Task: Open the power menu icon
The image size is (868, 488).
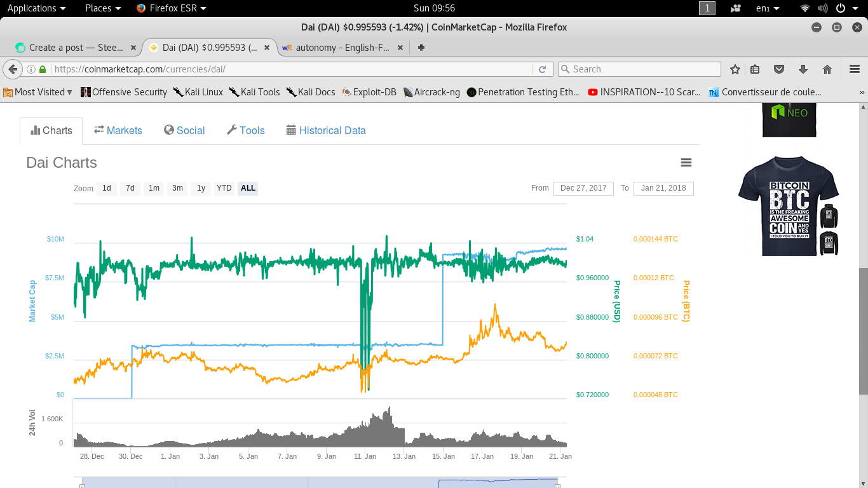Action: (840, 8)
